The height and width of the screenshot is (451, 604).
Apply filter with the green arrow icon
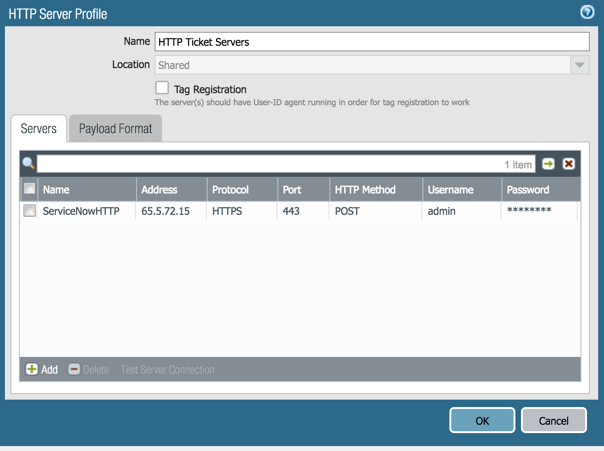[x=548, y=164]
